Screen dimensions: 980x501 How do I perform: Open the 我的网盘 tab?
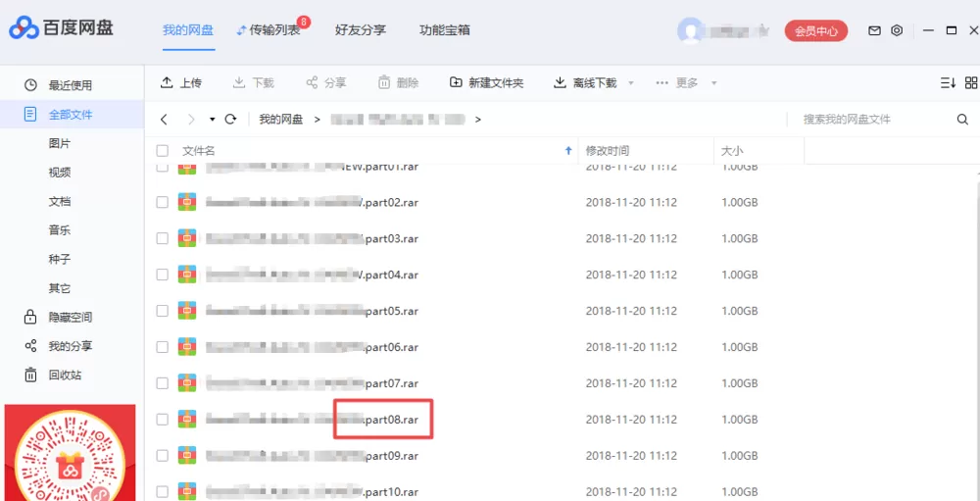pos(187,30)
